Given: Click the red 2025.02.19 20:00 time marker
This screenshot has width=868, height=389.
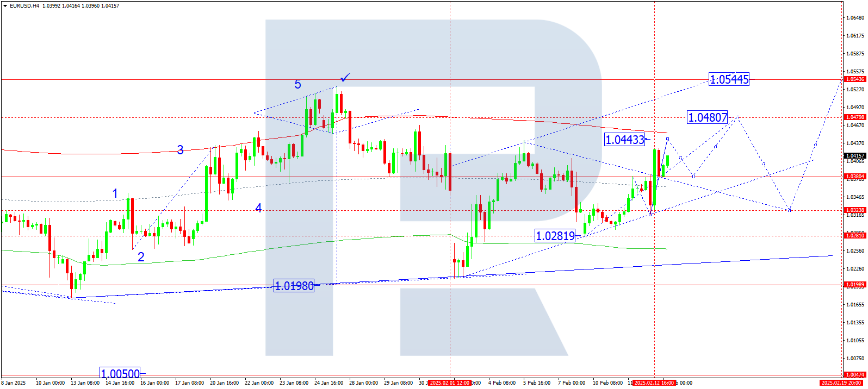Looking at the screenshot, I should tap(841, 383).
